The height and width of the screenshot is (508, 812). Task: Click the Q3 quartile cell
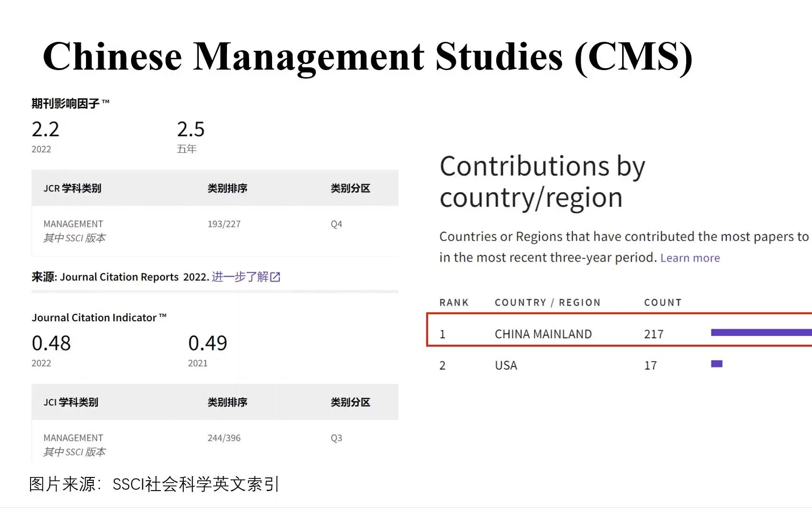tap(336, 438)
